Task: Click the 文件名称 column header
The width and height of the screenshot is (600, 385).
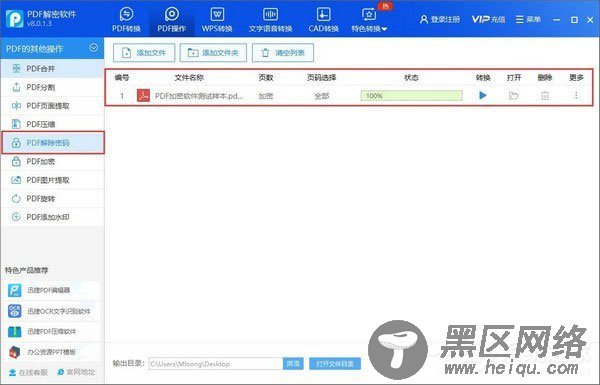Action: click(189, 78)
